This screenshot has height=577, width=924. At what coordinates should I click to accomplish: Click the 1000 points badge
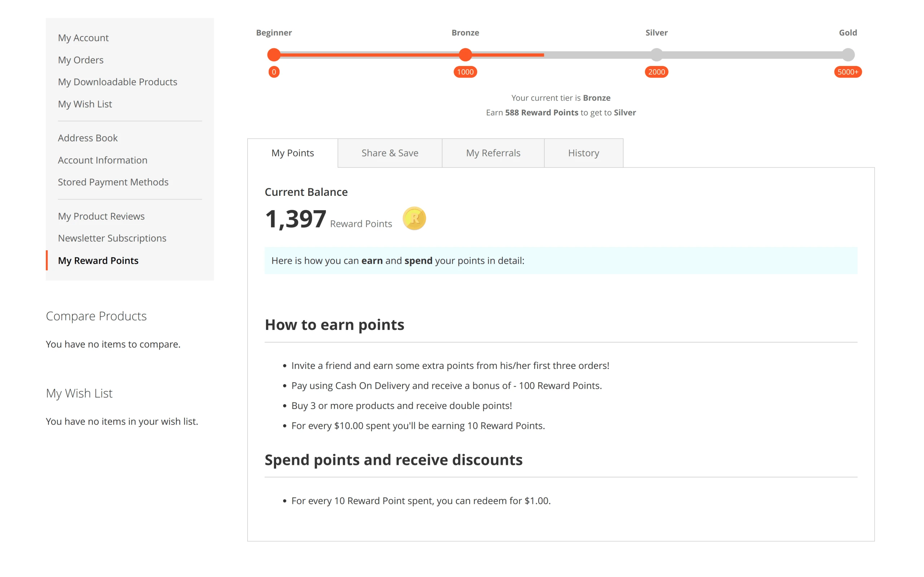465,72
